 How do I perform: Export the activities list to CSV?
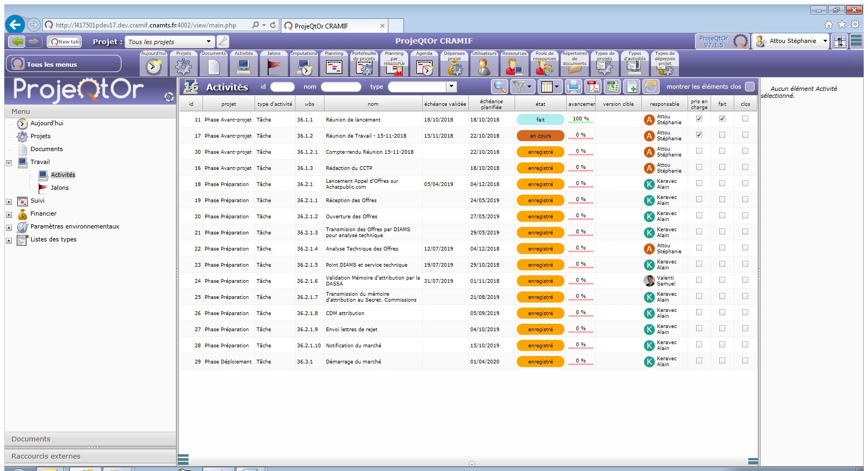612,87
